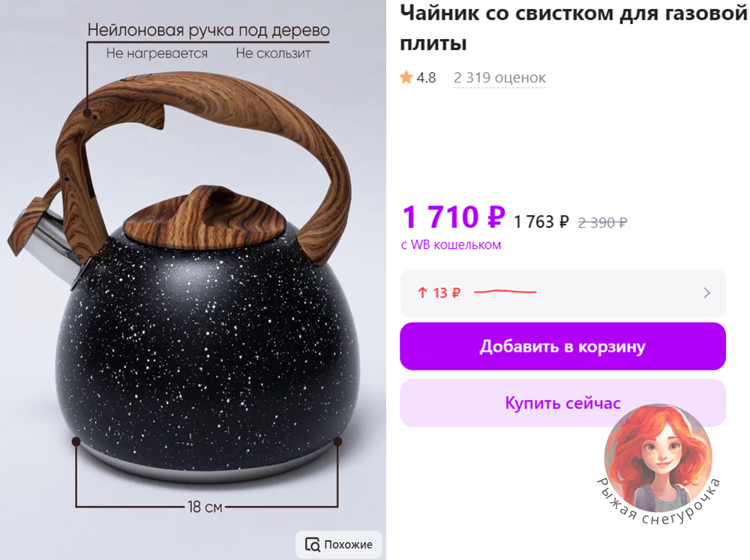The image size is (750, 560).
Task: Click the Купить сейчас button
Action: 562,403
